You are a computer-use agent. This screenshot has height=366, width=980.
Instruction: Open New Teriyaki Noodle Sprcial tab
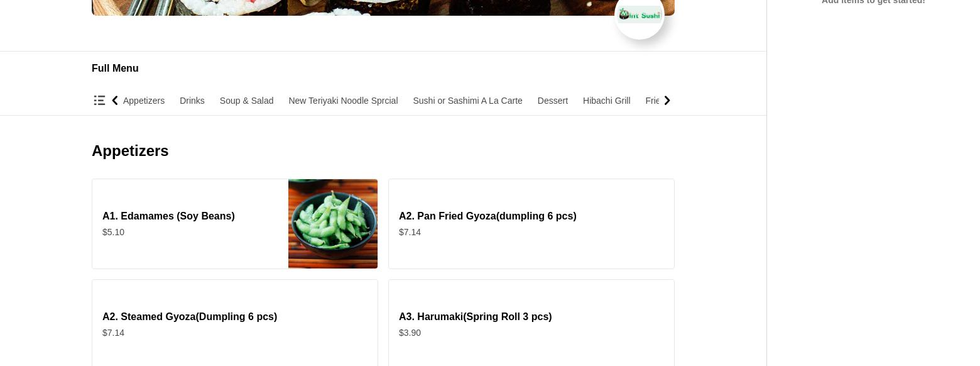pyautogui.click(x=343, y=101)
